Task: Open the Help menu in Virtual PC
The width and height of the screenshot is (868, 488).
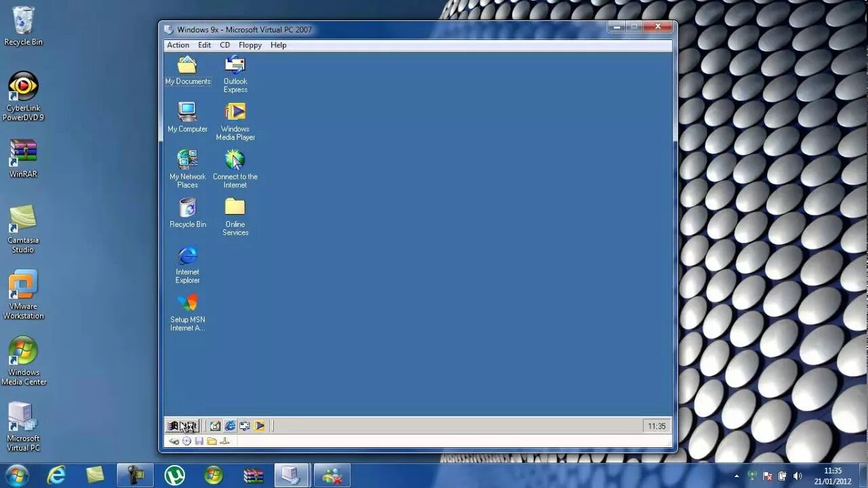Action: point(278,45)
